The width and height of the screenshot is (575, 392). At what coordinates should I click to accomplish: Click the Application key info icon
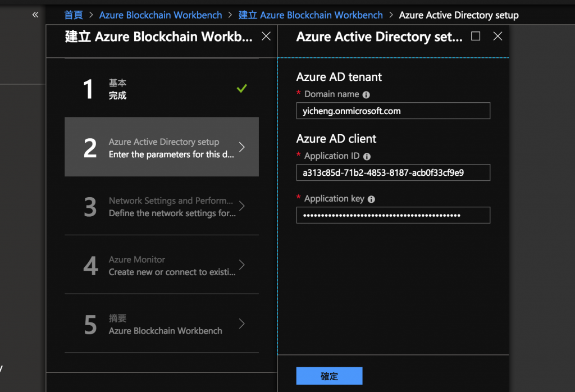pos(371,199)
